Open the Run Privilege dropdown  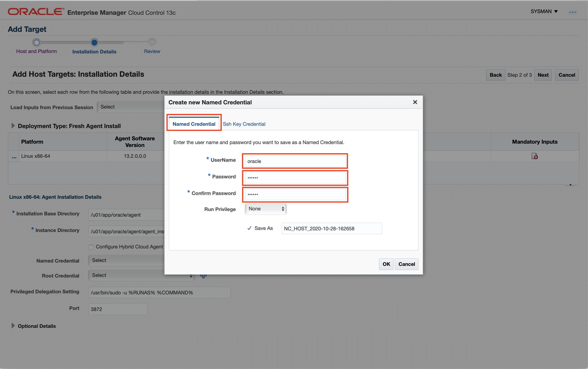coord(266,209)
